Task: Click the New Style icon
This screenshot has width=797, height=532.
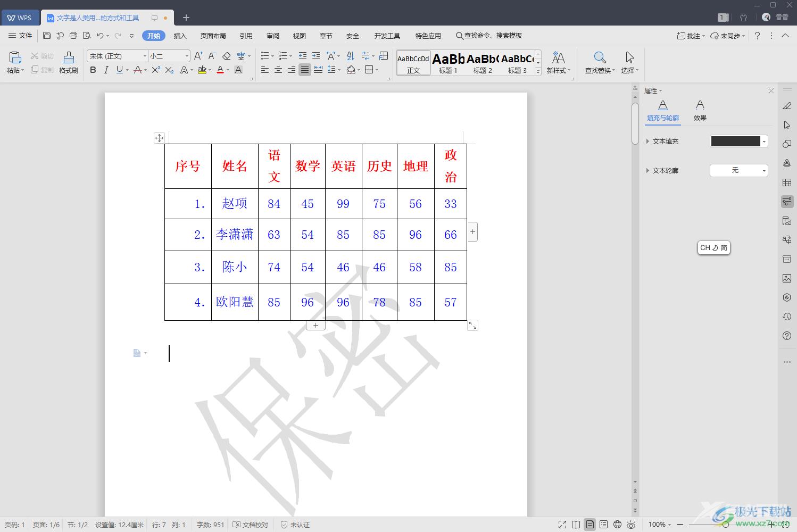Action: (x=558, y=57)
